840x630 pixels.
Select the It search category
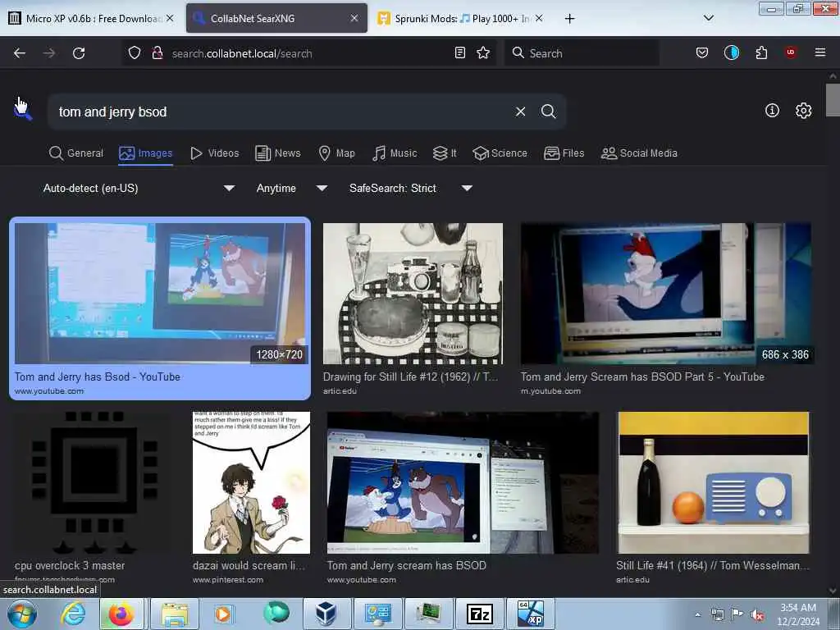pos(445,153)
